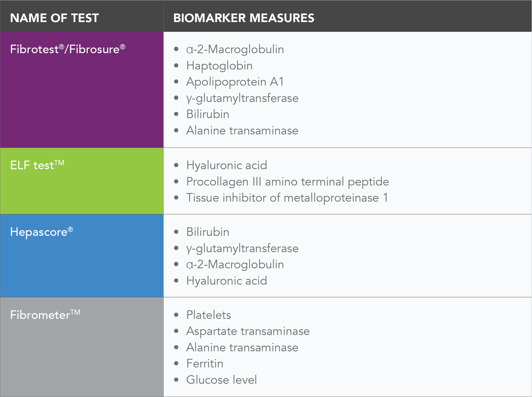Select Aspartate transaminase in Fibrometer list
Viewport: 532px width, 397px height.
(248, 331)
